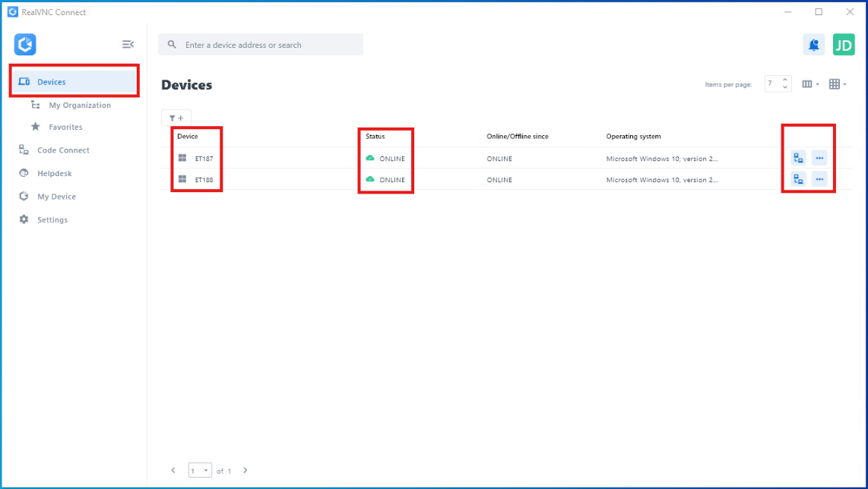
Task: Select Code Connect in the sidebar
Action: tap(63, 150)
